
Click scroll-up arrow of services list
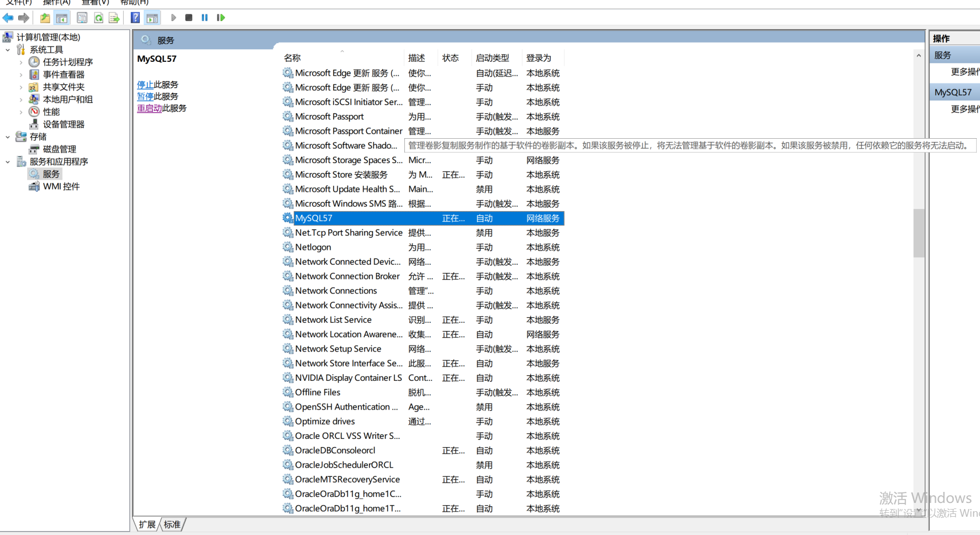coord(919,55)
